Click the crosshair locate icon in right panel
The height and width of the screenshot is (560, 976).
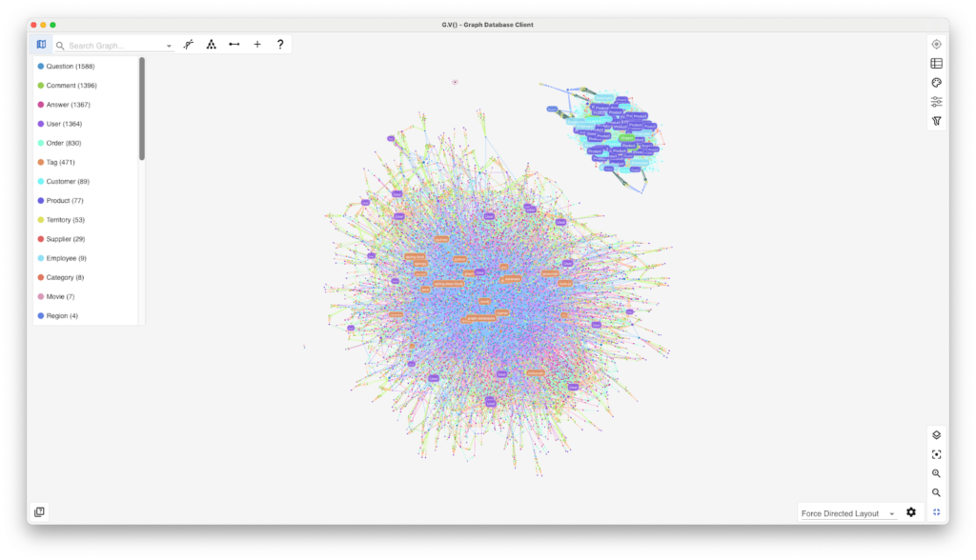(936, 44)
